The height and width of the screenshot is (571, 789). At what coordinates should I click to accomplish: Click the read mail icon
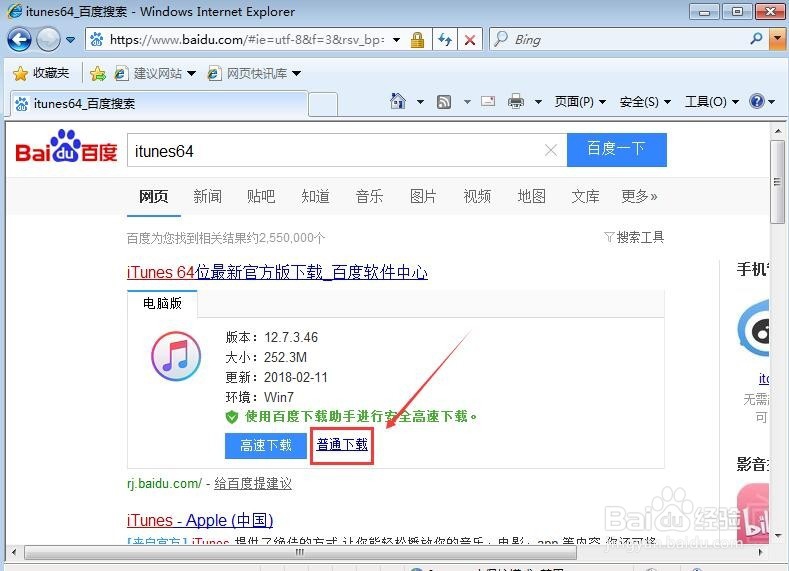[x=488, y=102]
